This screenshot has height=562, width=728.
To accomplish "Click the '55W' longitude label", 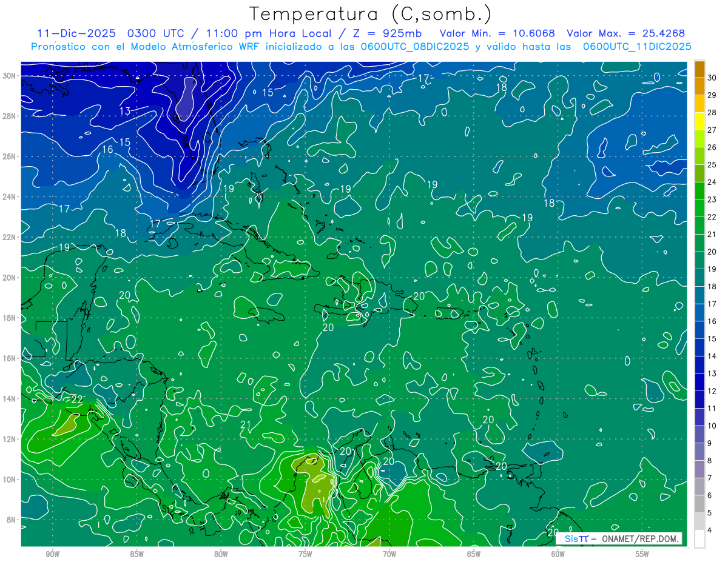I will click(x=642, y=554).
